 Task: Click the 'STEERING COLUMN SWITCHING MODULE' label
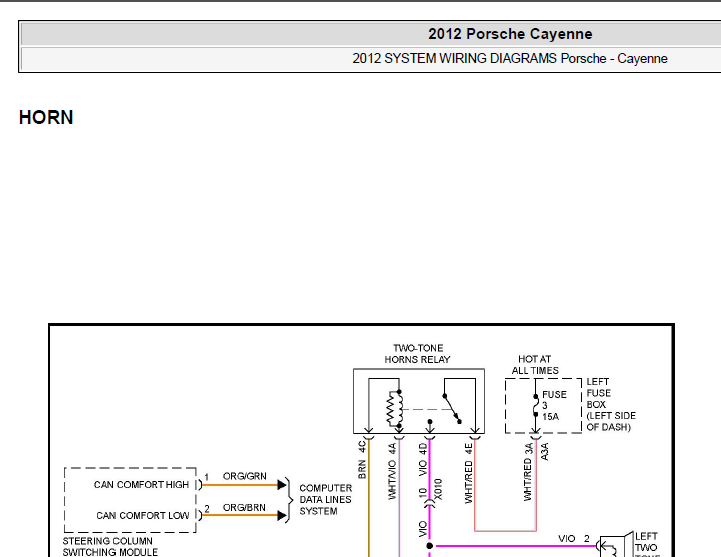click(x=110, y=546)
